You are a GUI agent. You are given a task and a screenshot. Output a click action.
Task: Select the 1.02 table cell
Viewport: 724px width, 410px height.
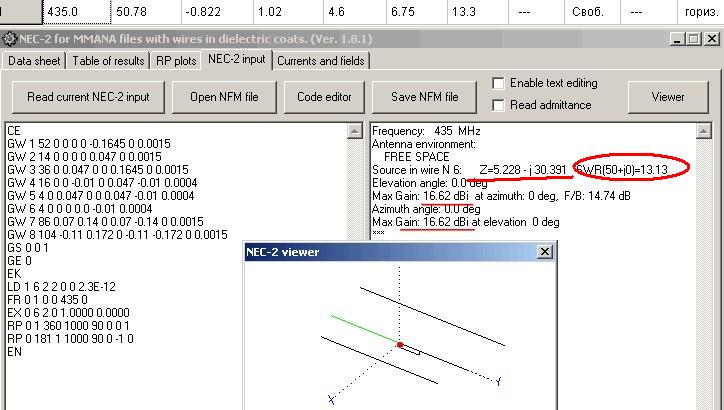pos(288,12)
